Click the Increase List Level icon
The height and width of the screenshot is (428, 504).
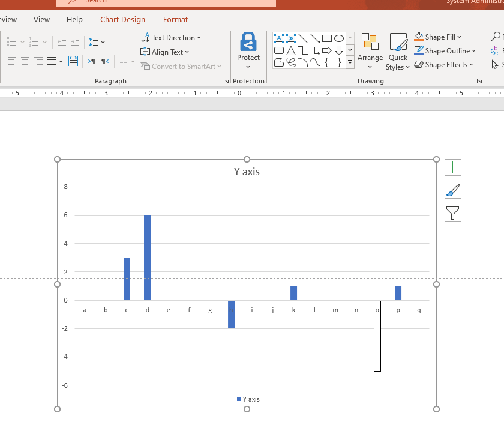pos(75,42)
